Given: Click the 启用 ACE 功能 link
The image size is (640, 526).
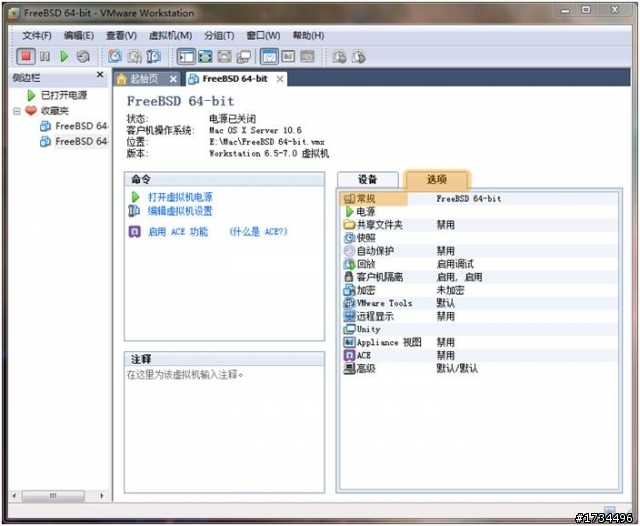Looking at the screenshot, I should 178,232.
